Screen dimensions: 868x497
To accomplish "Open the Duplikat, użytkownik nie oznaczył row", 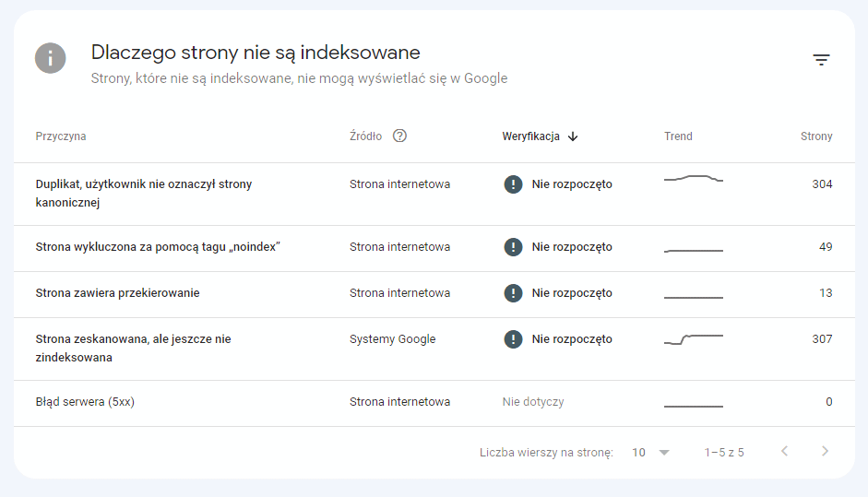I will click(x=434, y=194).
